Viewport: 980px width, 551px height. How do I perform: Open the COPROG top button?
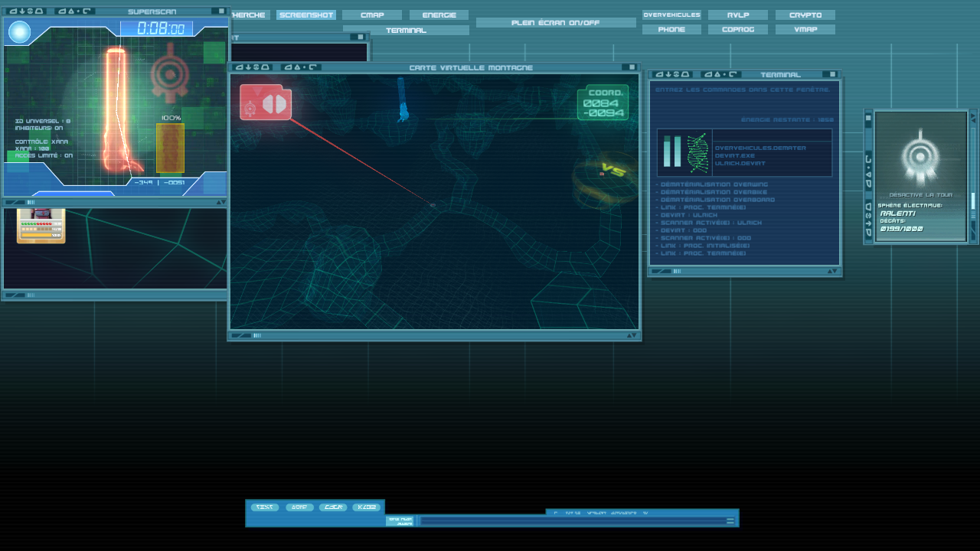tap(738, 30)
